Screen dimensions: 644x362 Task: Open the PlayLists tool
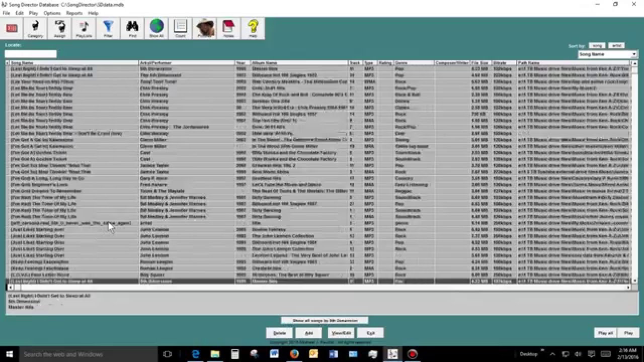(x=84, y=28)
